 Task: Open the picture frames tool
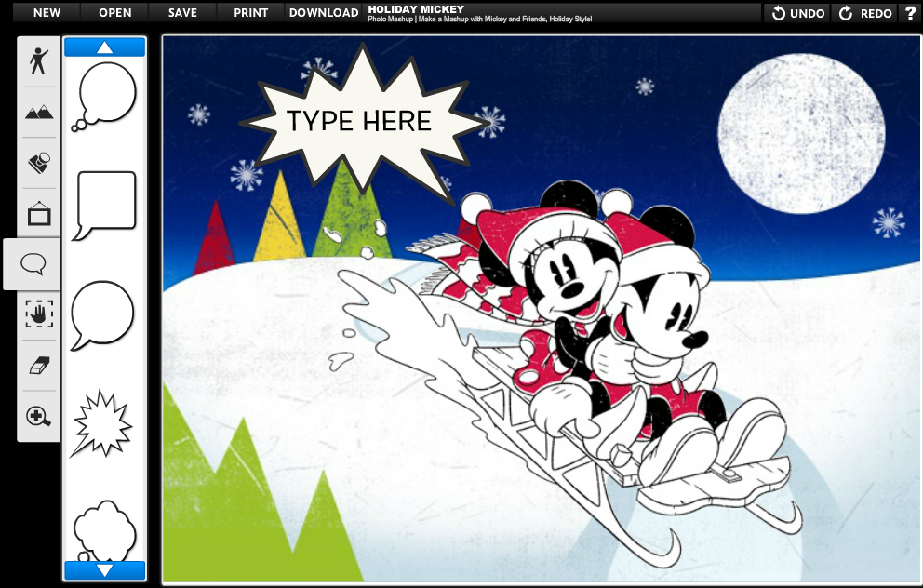[39, 213]
